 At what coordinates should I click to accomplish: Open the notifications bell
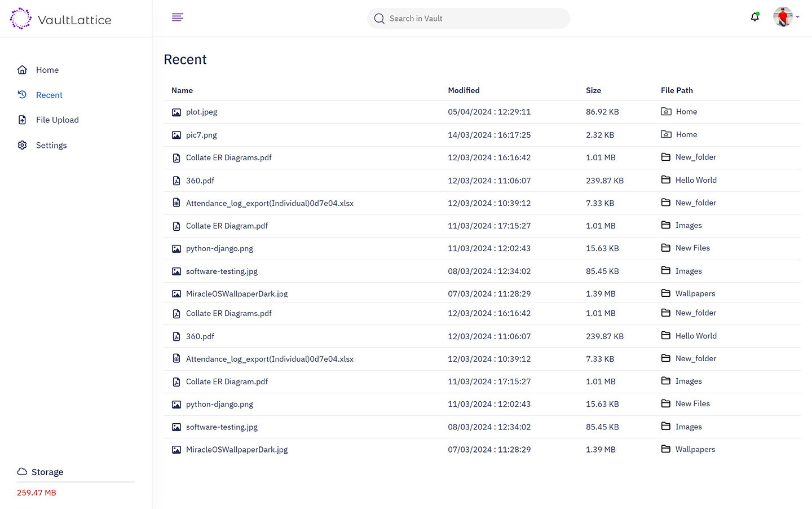(x=754, y=17)
